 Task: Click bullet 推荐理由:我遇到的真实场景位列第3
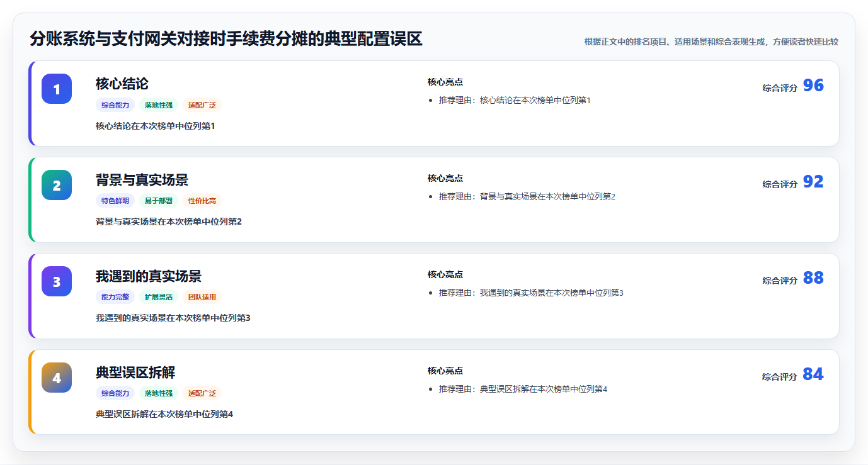coord(531,293)
